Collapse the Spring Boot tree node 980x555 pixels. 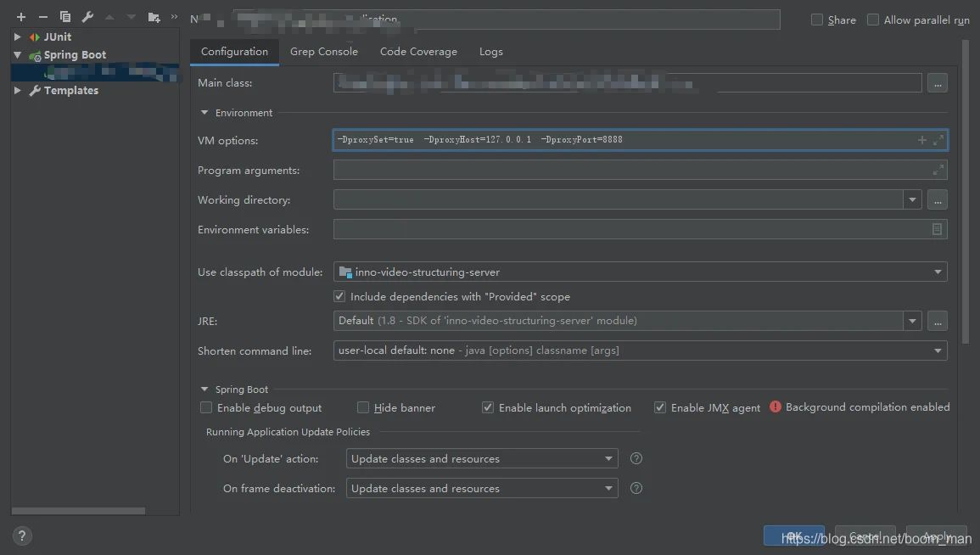(18, 55)
